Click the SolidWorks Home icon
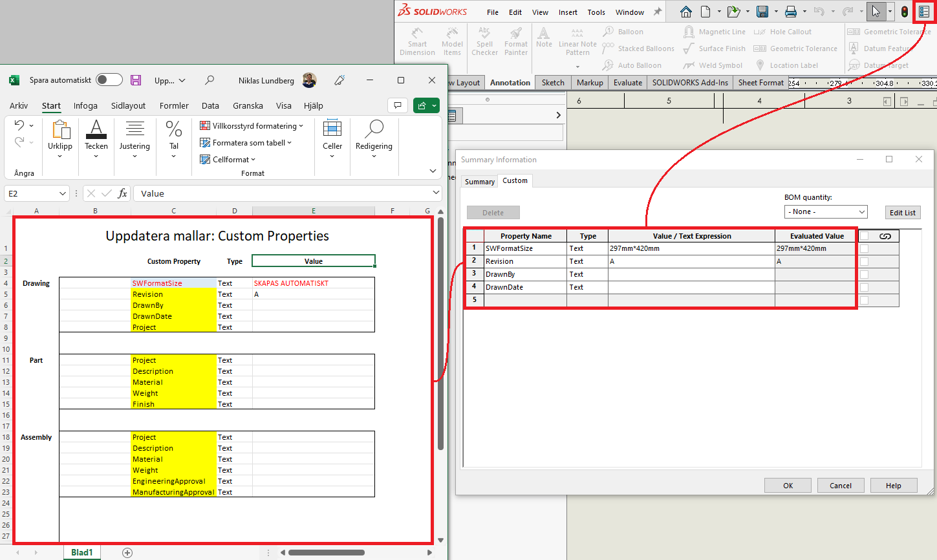 686,12
